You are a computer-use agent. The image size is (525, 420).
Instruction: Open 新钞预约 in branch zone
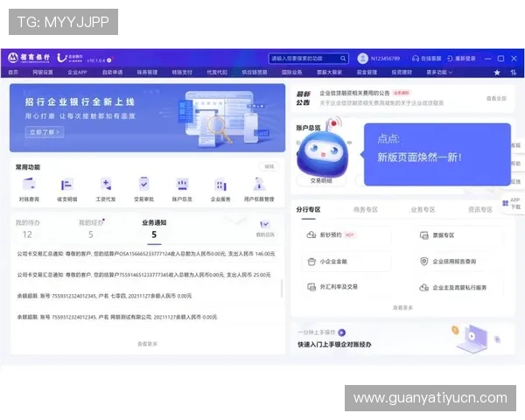[x=331, y=234]
